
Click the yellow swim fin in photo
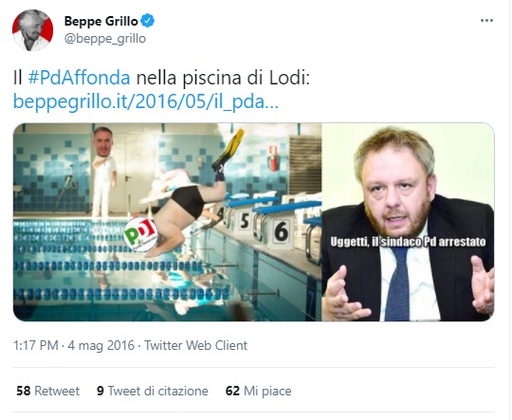(229, 149)
